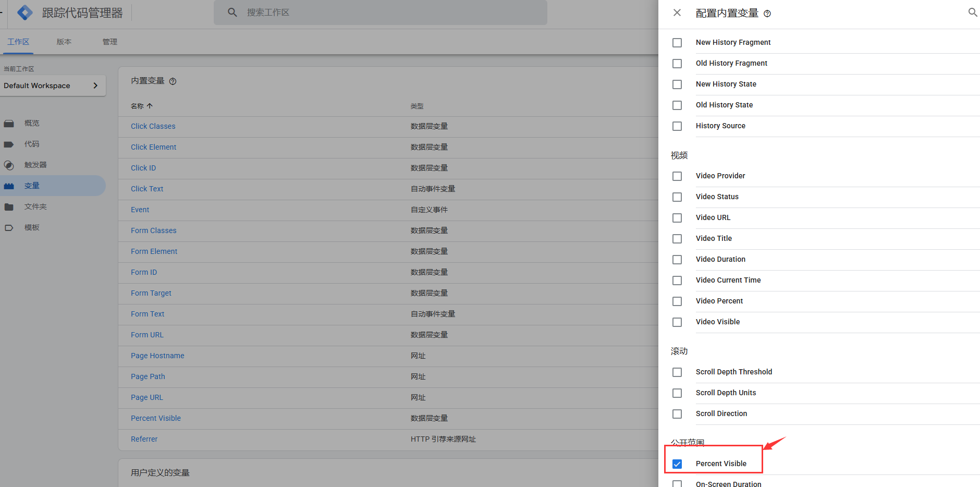Click the 名称 column header
Viewport: 980px width, 487px height.
click(x=137, y=106)
